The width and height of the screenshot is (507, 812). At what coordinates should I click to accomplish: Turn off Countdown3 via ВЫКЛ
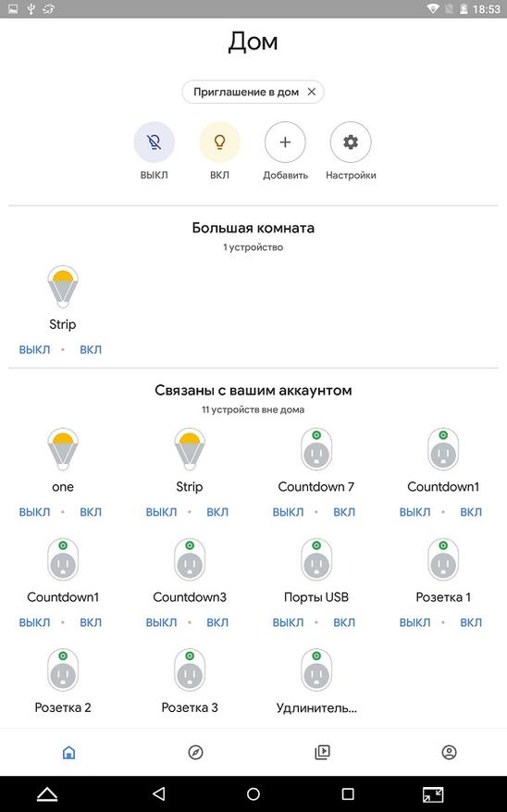[x=161, y=622]
